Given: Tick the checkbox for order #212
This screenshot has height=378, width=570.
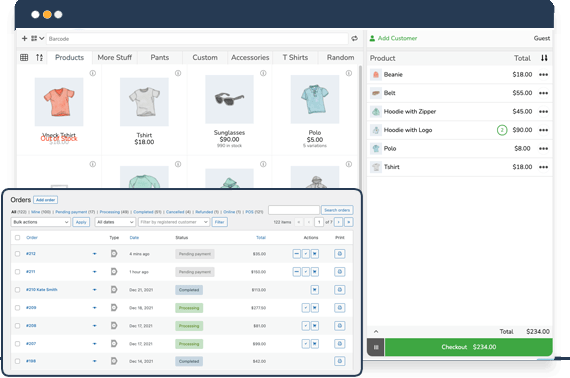Looking at the screenshot, I should [17, 254].
